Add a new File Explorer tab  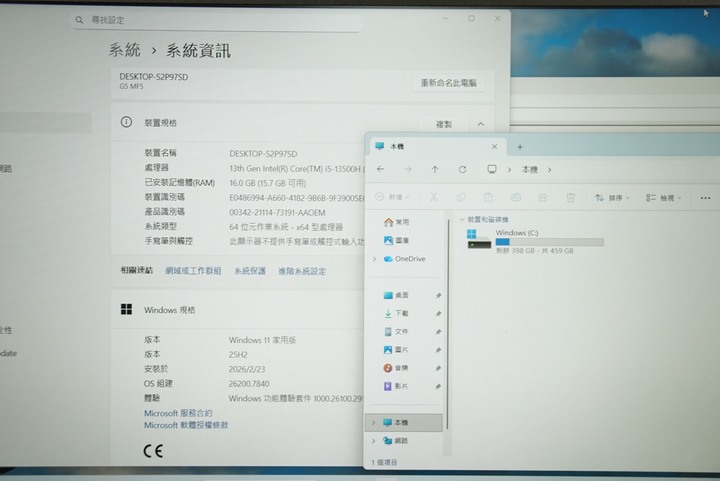(x=520, y=146)
